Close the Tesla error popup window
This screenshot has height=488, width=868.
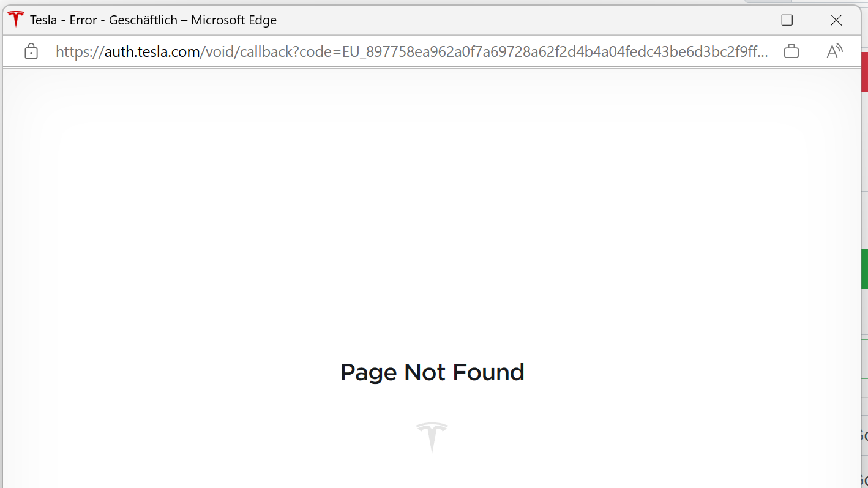836,20
